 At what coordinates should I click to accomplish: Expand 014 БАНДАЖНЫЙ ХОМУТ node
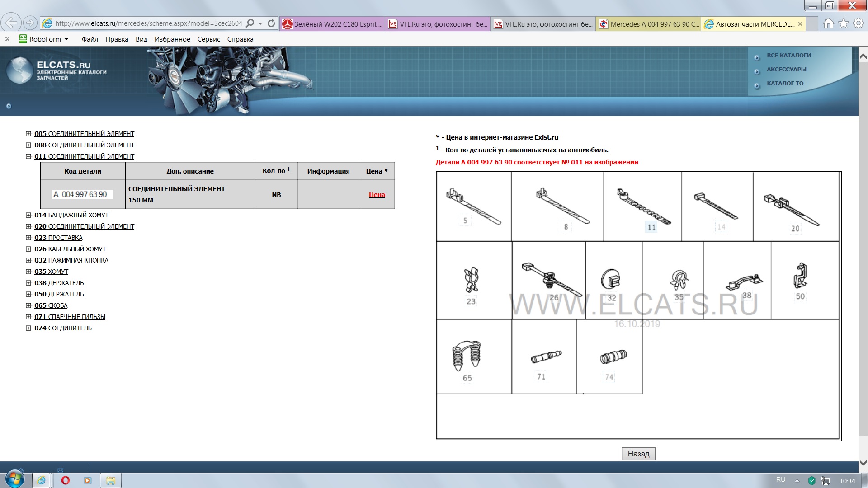[28, 215]
